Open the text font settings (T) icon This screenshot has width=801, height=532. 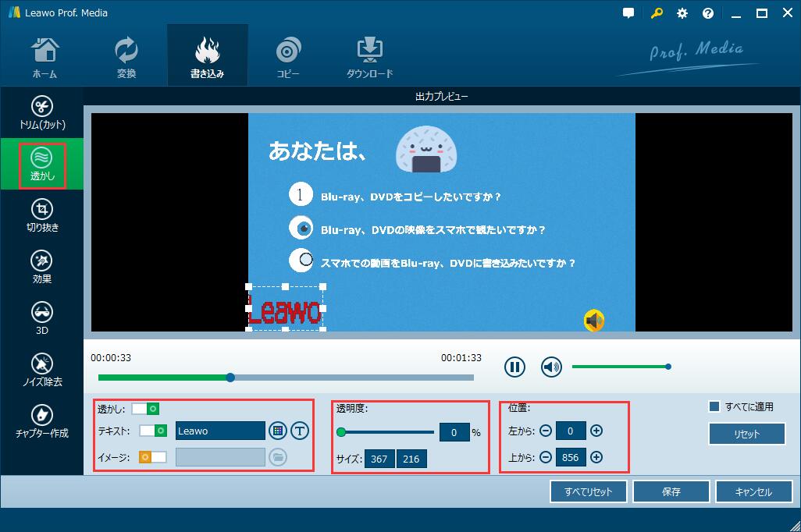pos(300,430)
